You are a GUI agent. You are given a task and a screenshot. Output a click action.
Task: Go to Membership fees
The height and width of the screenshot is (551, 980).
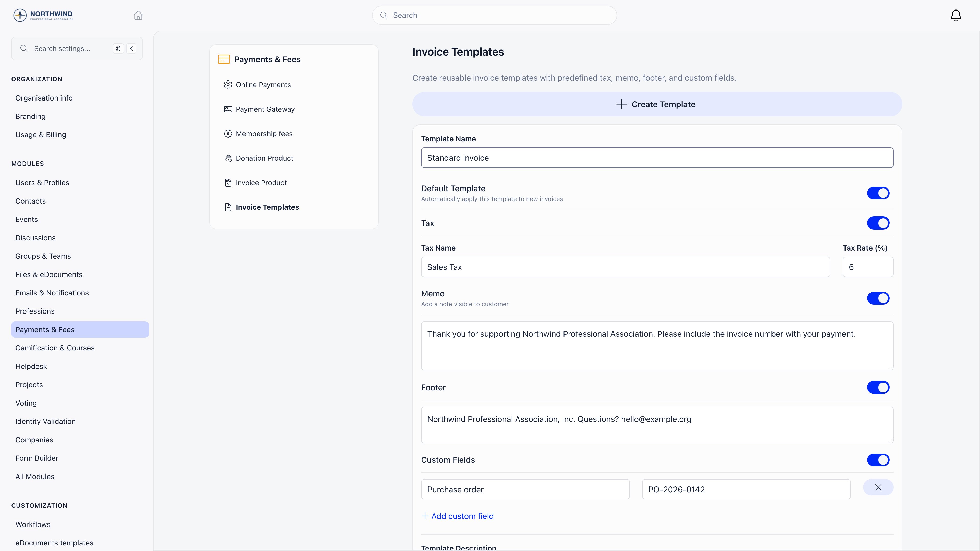click(x=264, y=134)
